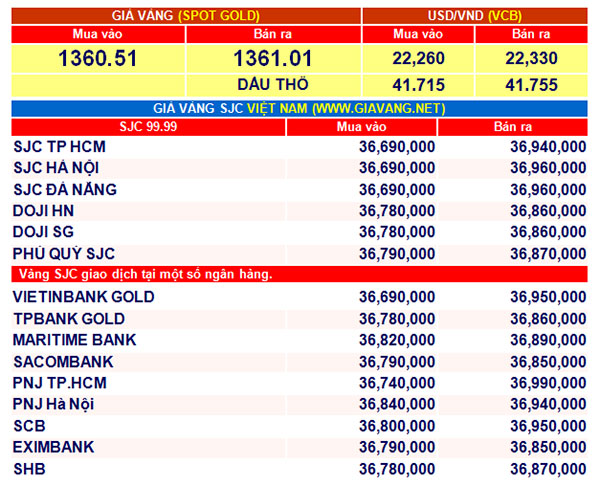Click the MARITIME BANK buy price 36,820,000

pos(396,340)
